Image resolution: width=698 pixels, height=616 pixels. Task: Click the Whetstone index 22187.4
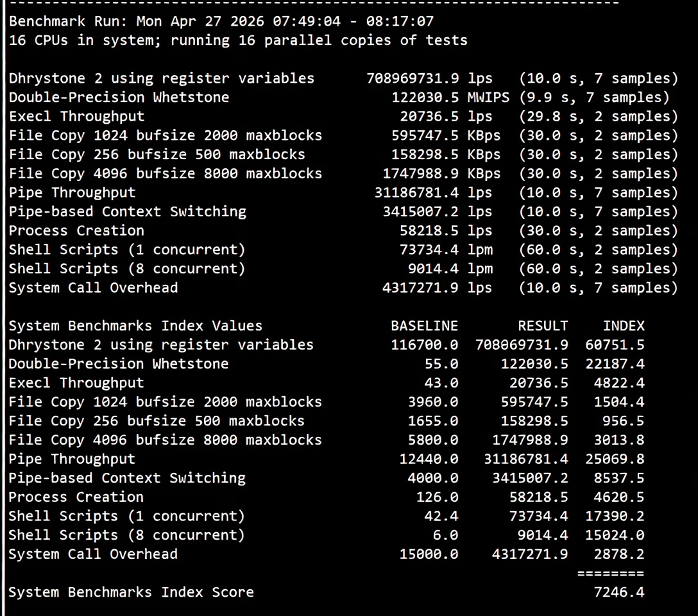coord(615,364)
